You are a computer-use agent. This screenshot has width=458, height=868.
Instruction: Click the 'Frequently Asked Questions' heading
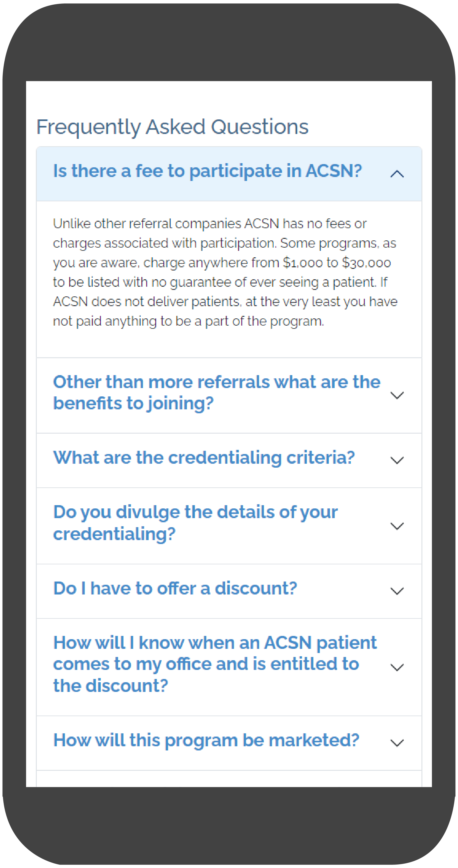[172, 127]
